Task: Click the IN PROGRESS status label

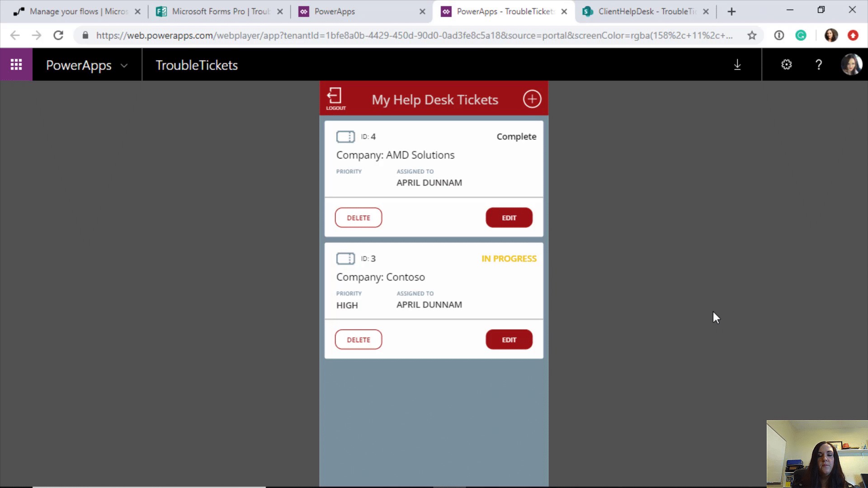Action: tap(509, 258)
